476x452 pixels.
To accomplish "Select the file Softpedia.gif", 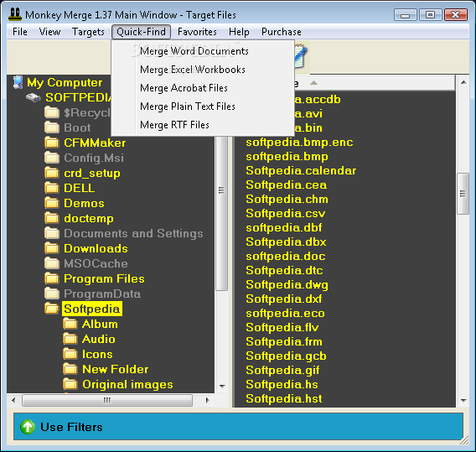I will tap(282, 371).
